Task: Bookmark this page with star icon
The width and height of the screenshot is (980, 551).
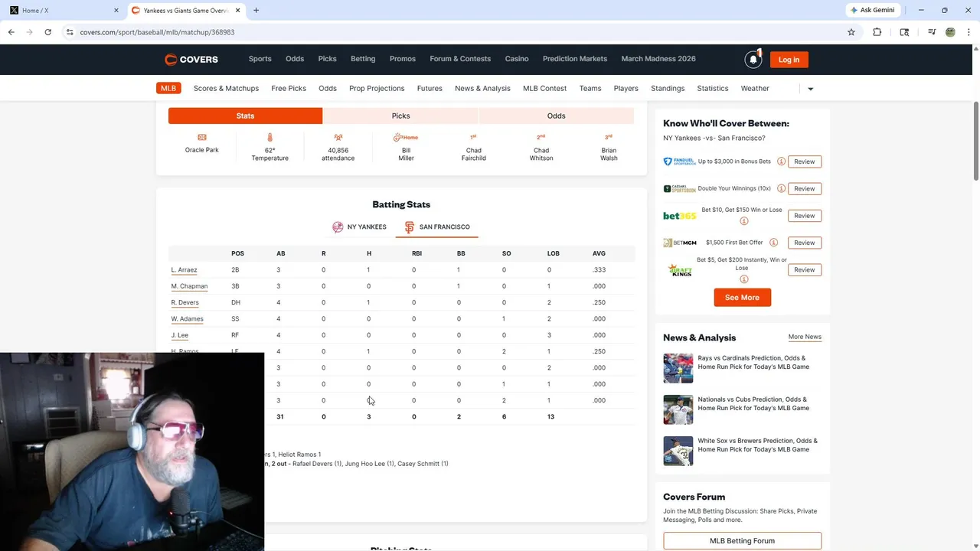Action: point(851,32)
